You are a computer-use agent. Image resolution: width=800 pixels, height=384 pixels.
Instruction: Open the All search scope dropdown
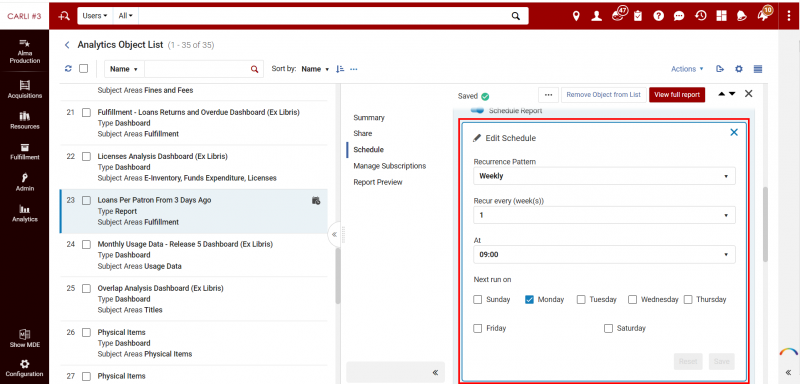coord(125,16)
